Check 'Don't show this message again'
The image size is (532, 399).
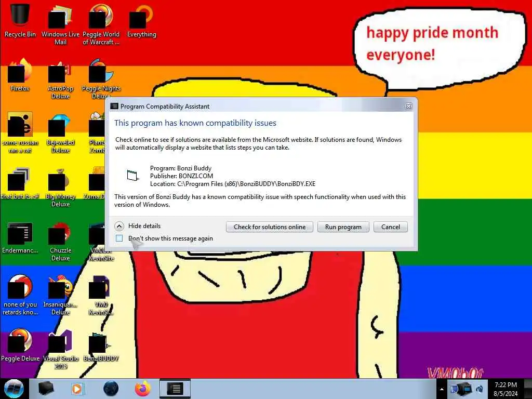pos(119,238)
